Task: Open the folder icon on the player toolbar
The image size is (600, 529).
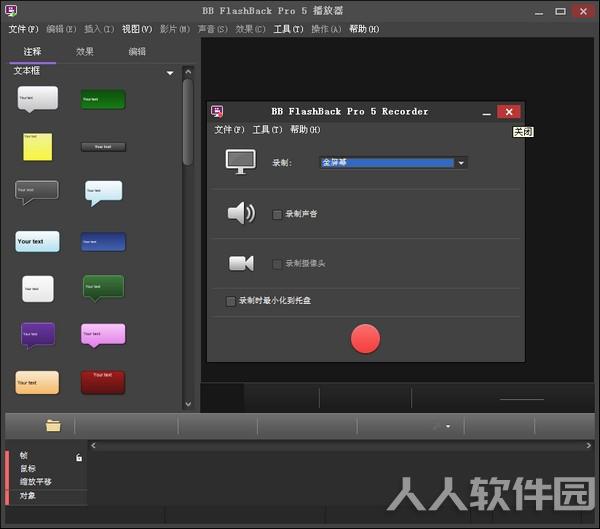Action: pos(53,425)
